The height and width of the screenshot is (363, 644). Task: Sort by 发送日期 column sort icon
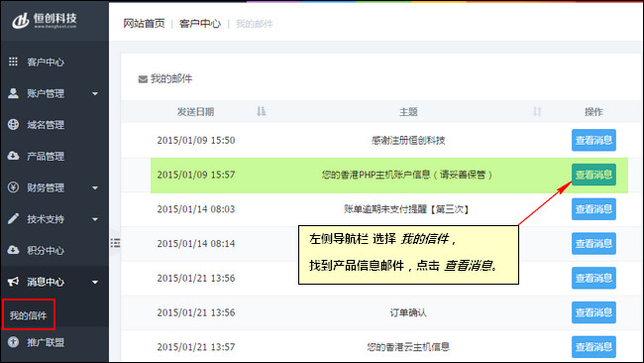tap(262, 111)
